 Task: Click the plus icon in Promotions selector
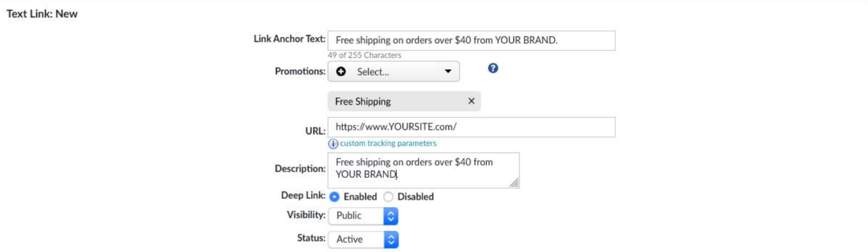coord(341,72)
